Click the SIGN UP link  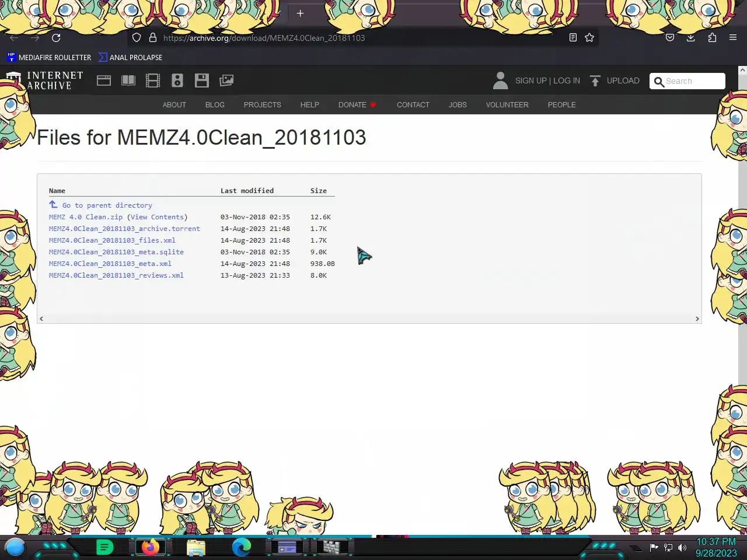[531, 80]
